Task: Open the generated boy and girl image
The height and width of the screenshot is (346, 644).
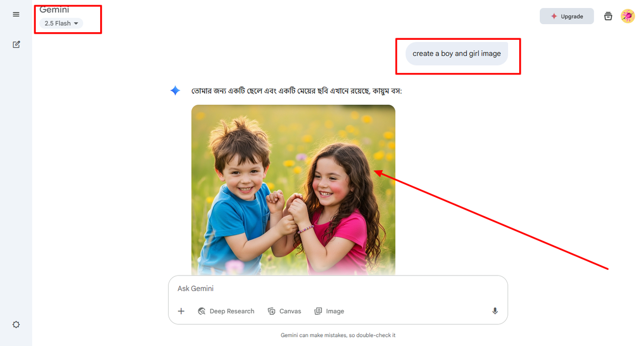Action: [x=293, y=190]
